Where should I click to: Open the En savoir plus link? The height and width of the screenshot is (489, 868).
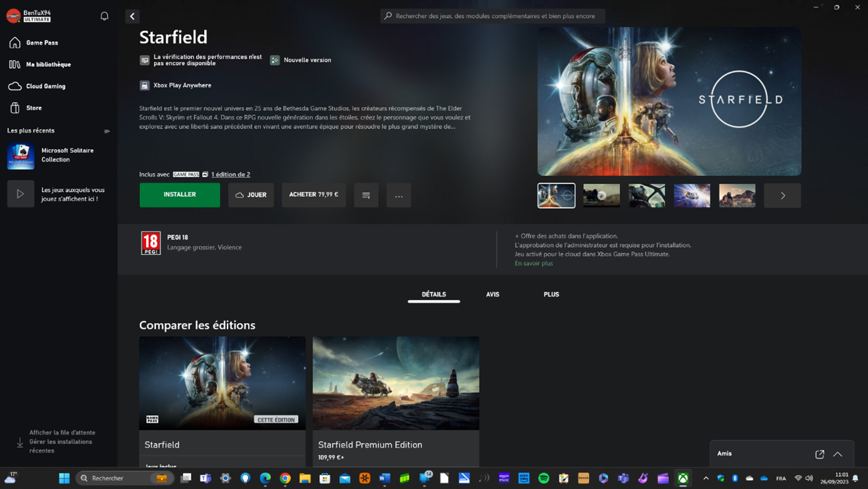(533, 264)
